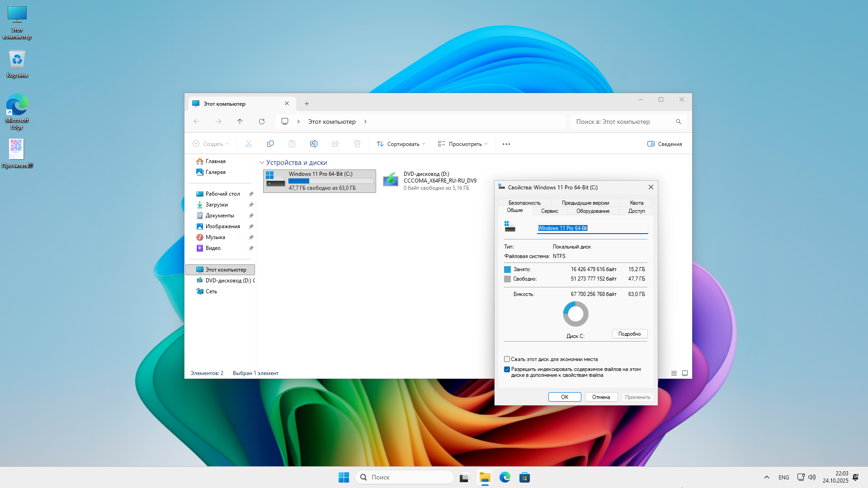The image size is (868, 488).
Task: Open Microsoft Store from the taskbar
Action: (x=524, y=477)
